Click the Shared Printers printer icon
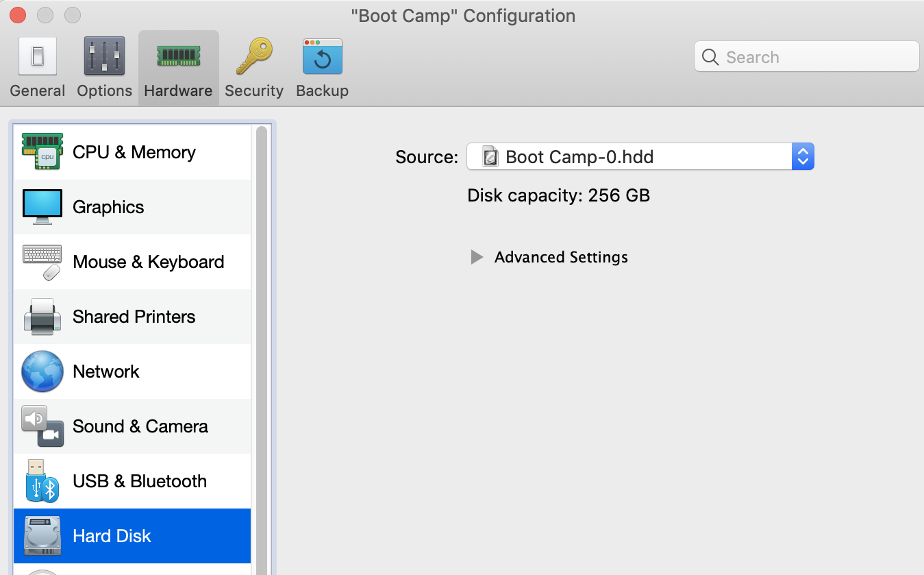This screenshot has height=575, width=924. click(42, 317)
